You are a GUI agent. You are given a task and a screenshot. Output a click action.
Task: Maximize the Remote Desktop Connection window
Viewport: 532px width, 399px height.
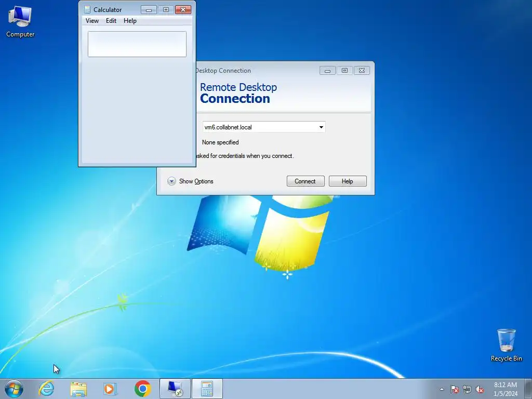click(345, 71)
